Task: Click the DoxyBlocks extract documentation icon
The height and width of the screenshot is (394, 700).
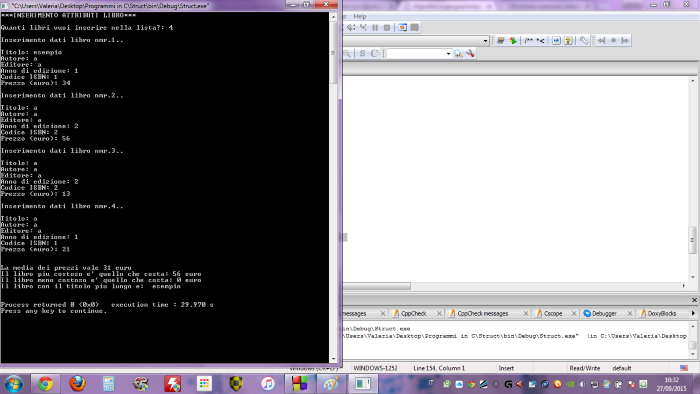Action: coord(513,41)
